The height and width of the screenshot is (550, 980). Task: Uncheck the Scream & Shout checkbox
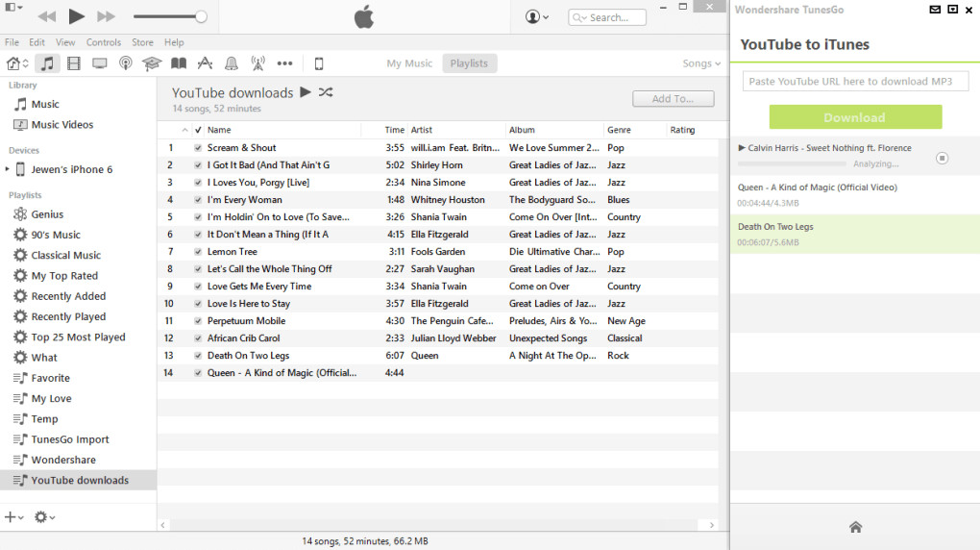tap(198, 148)
